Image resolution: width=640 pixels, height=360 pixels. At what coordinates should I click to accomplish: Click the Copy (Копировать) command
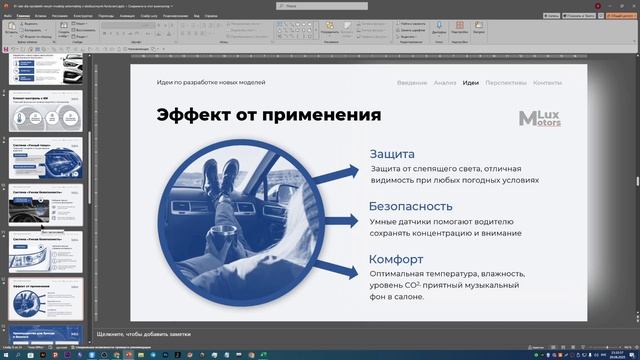[x=31, y=30]
